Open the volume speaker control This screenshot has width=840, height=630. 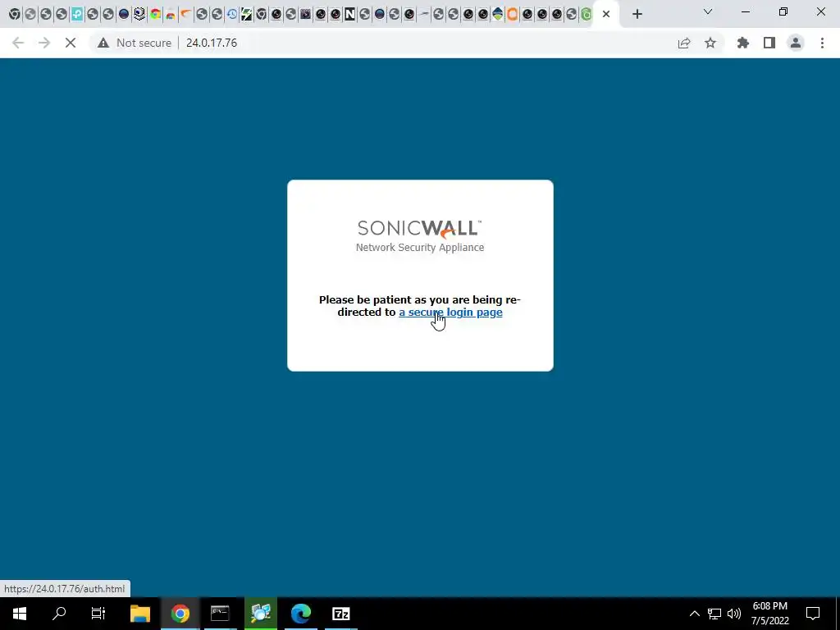click(x=734, y=614)
